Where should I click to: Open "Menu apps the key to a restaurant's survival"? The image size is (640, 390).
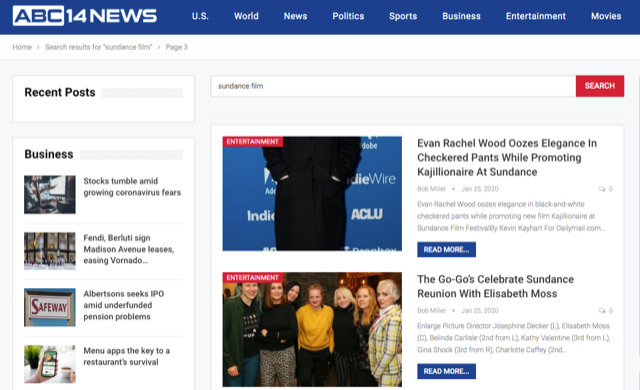click(127, 356)
